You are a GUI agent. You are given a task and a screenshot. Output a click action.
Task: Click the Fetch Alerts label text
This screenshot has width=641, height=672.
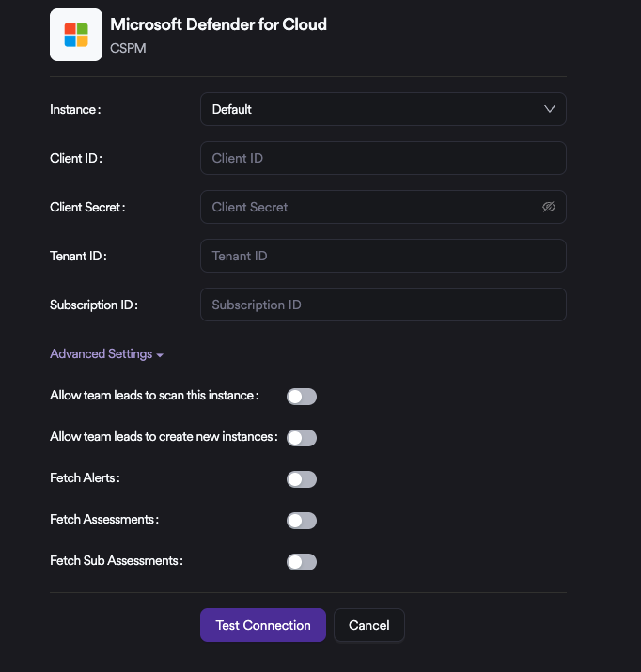pos(85,477)
